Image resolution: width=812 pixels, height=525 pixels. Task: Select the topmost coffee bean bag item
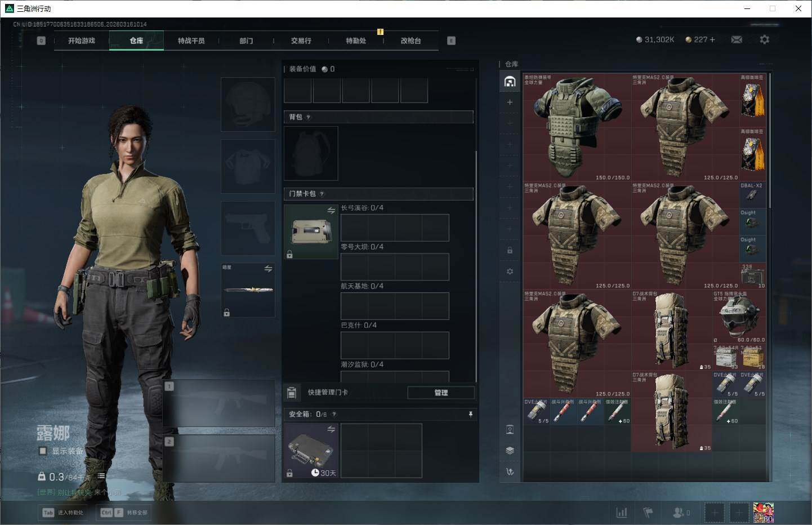(x=753, y=100)
